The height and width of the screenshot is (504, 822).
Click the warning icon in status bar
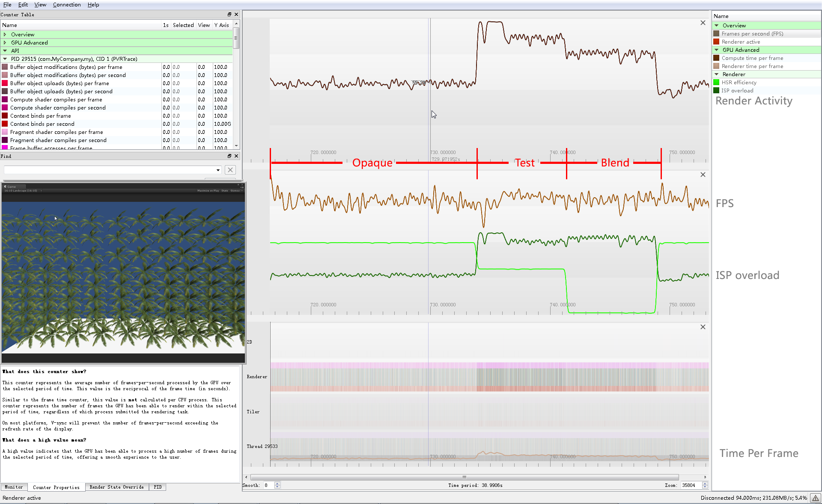point(815,498)
